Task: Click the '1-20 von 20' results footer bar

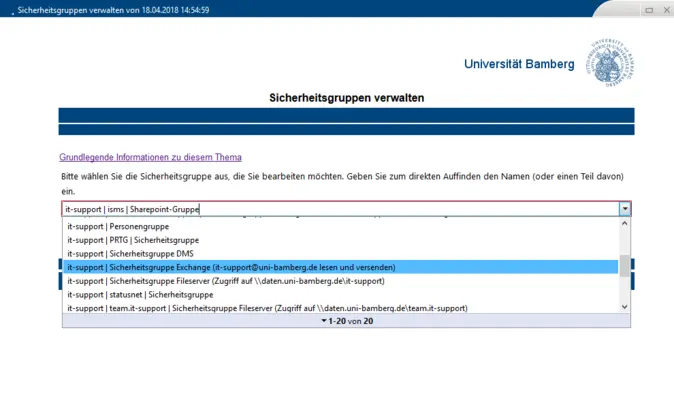Action: point(346,321)
